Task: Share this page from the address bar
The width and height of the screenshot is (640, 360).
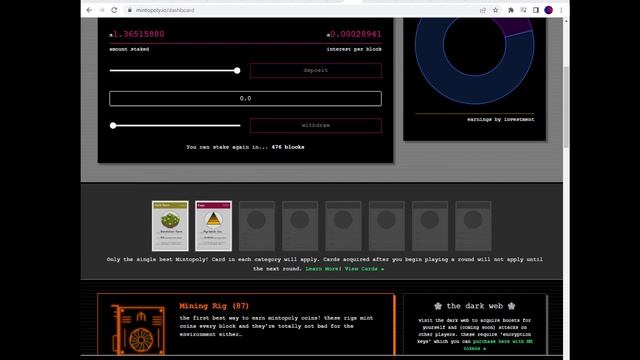Action: [x=483, y=10]
